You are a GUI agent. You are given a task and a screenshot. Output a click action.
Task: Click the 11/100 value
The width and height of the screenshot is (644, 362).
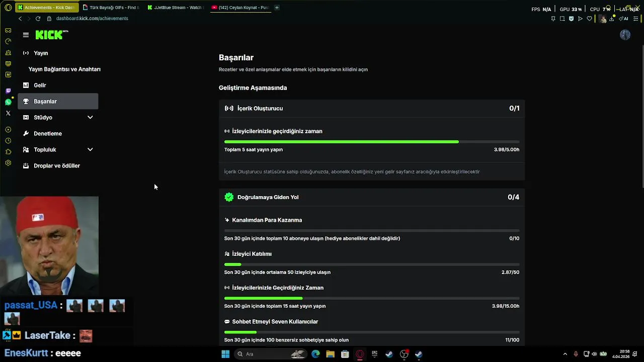tap(512, 340)
